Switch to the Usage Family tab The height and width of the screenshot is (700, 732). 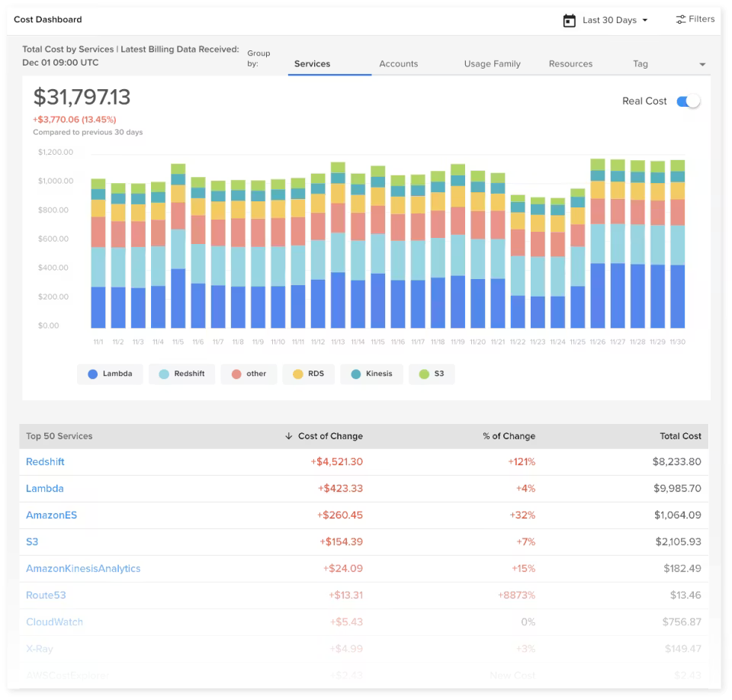pos(492,64)
